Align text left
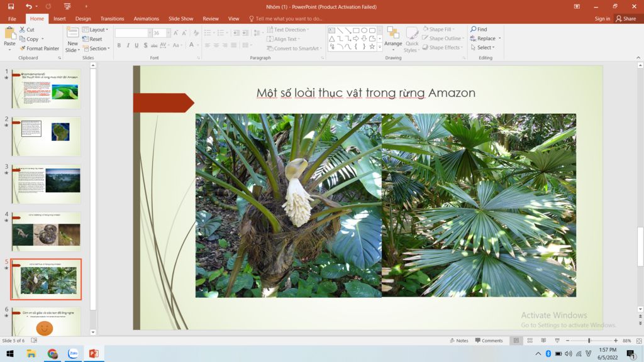644x362 pixels. [208, 45]
